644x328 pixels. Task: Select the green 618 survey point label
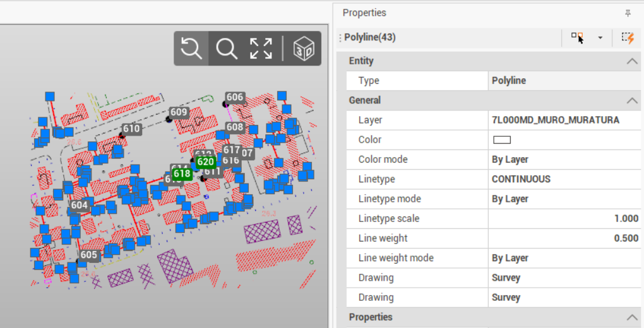(182, 173)
